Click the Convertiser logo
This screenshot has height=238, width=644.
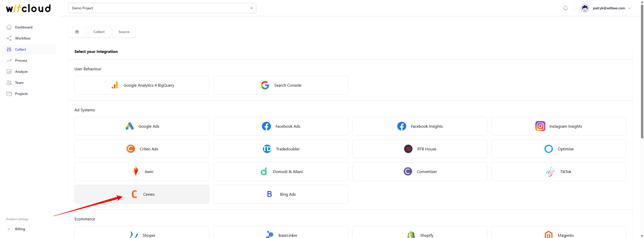408,172
